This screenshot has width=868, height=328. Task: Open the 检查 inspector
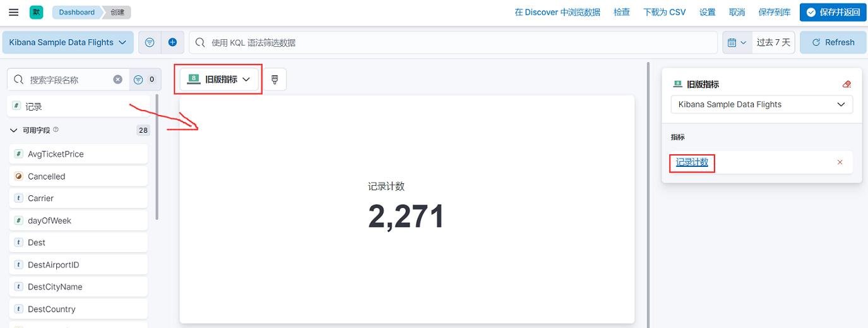coord(622,12)
